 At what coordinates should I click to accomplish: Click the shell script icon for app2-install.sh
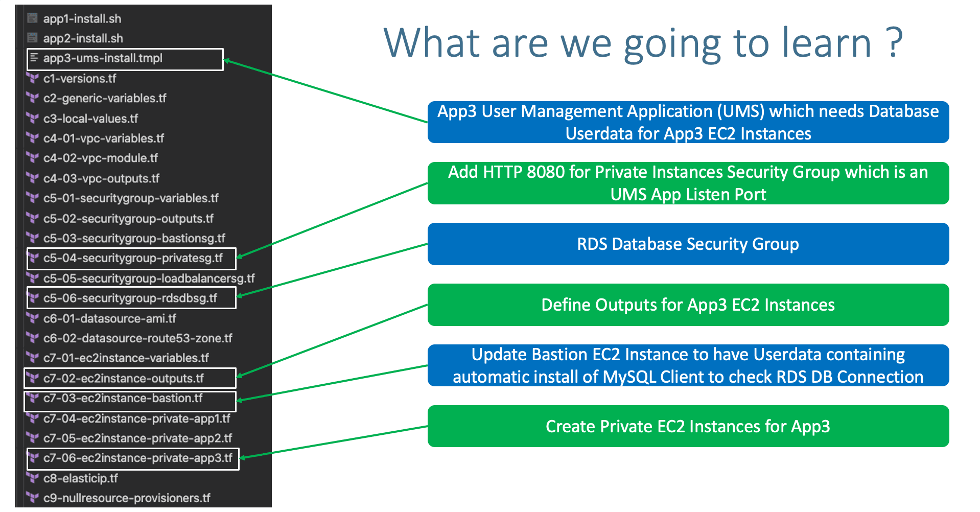[33, 38]
